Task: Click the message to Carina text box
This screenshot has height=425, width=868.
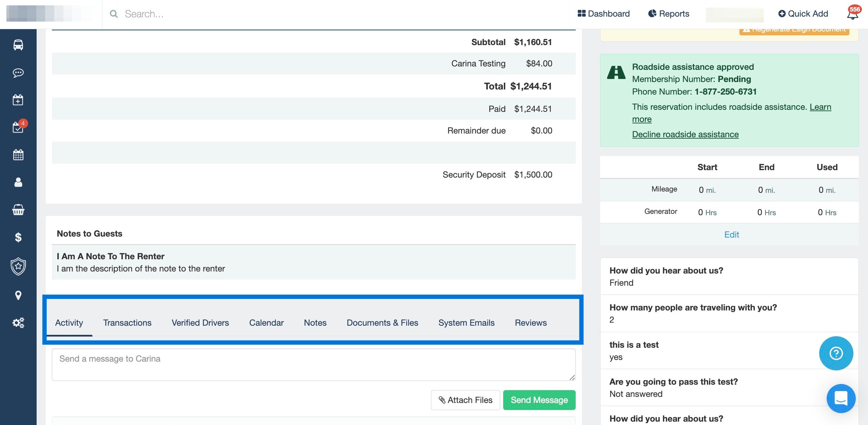Action: [x=313, y=365]
